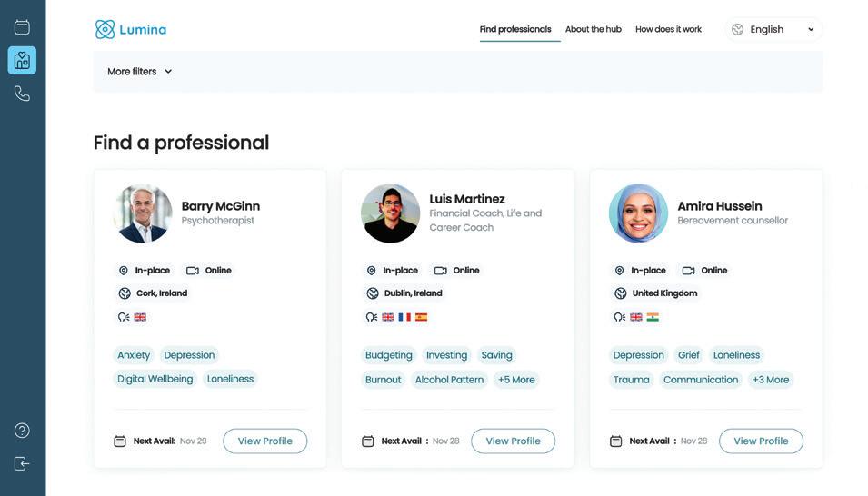Switch to About the hub tab
Image resolution: width=868 pixels, height=496 pixels.
594,29
